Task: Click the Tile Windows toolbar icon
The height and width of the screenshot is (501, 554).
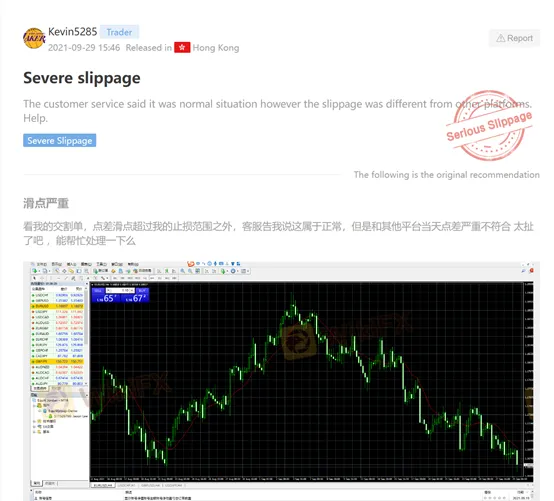Action: (x=197, y=271)
